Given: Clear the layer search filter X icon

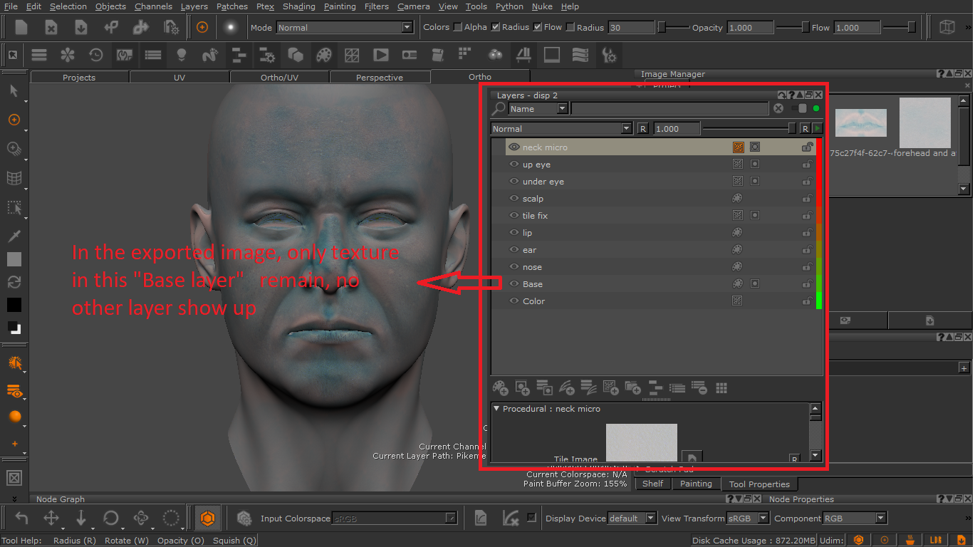Looking at the screenshot, I should [778, 108].
